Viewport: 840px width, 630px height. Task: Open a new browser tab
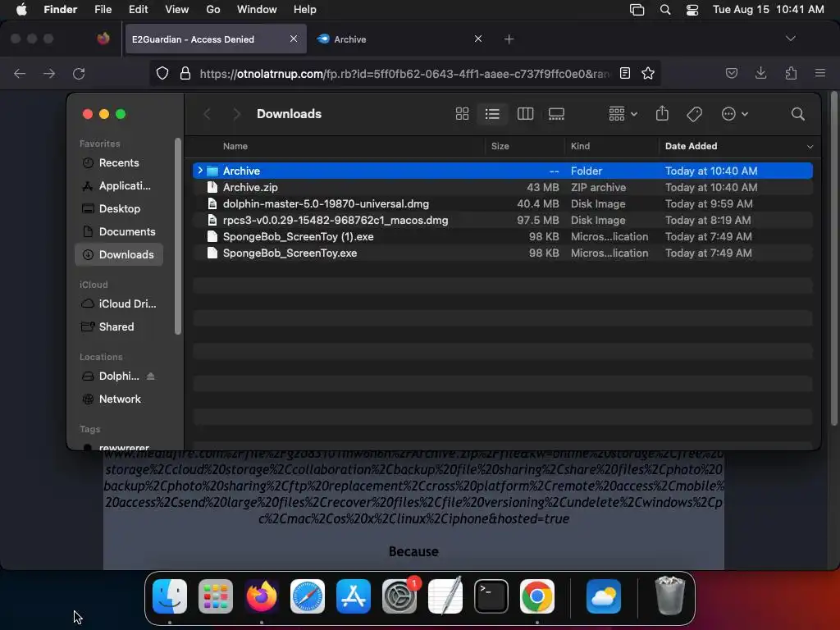click(x=509, y=39)
